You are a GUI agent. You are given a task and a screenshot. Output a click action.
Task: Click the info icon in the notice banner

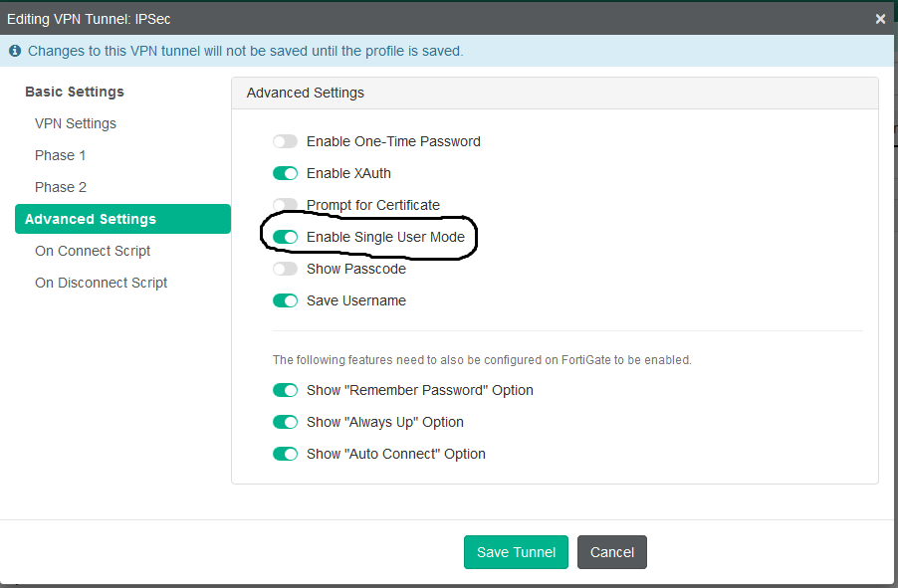15,51
